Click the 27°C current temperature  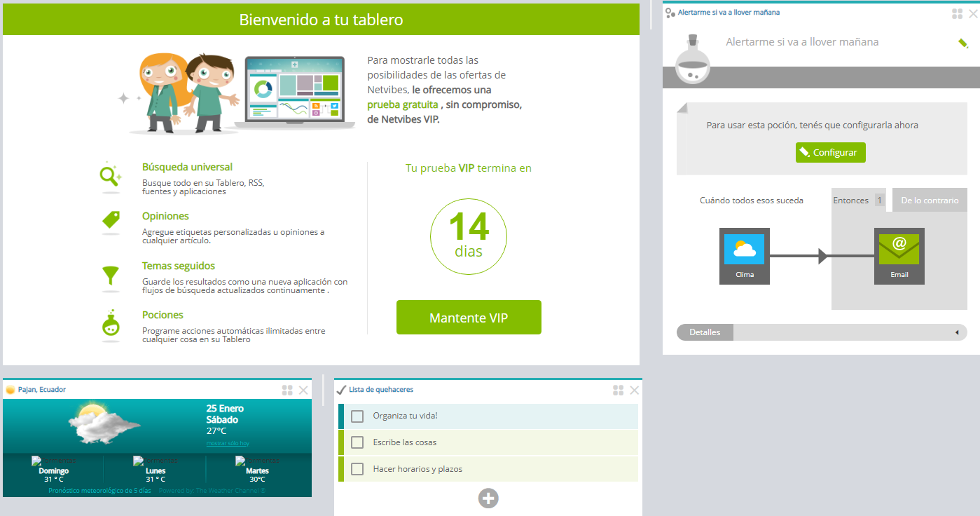(x=216, y=431)
